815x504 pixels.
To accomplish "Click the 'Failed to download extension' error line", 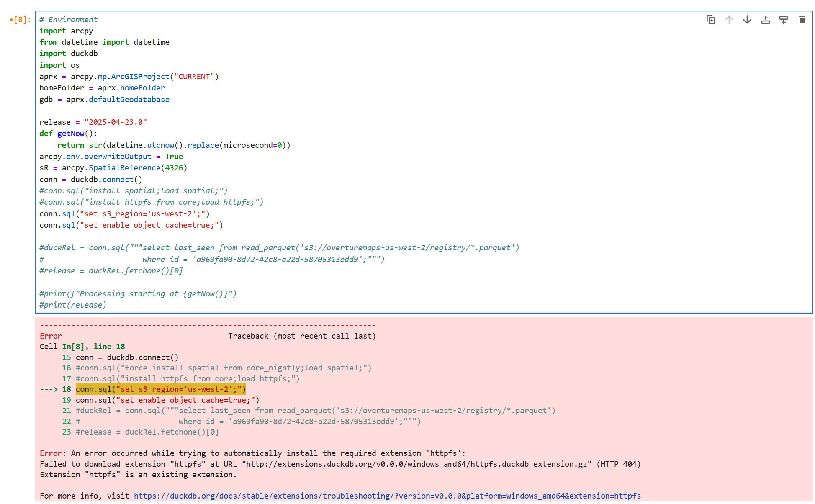I will pos(340,464).
